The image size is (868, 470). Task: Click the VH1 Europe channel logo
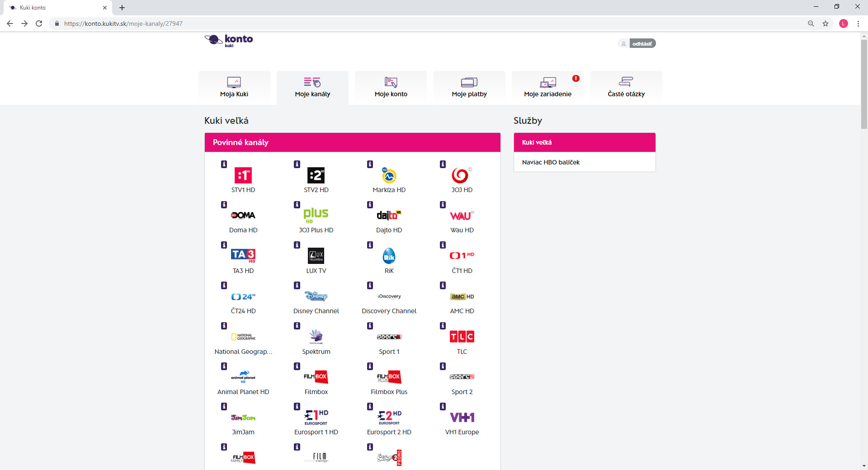click(x=462, y=418)
